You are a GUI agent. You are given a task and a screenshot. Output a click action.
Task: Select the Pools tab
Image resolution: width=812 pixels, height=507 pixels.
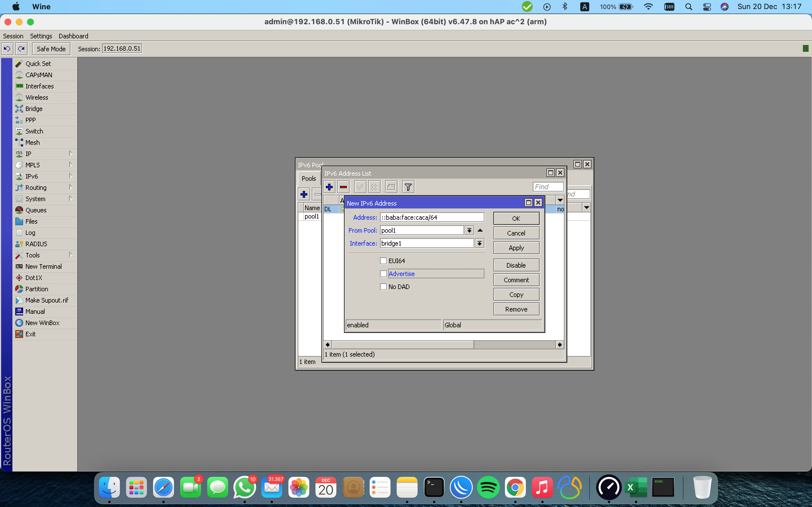[308, 179]
